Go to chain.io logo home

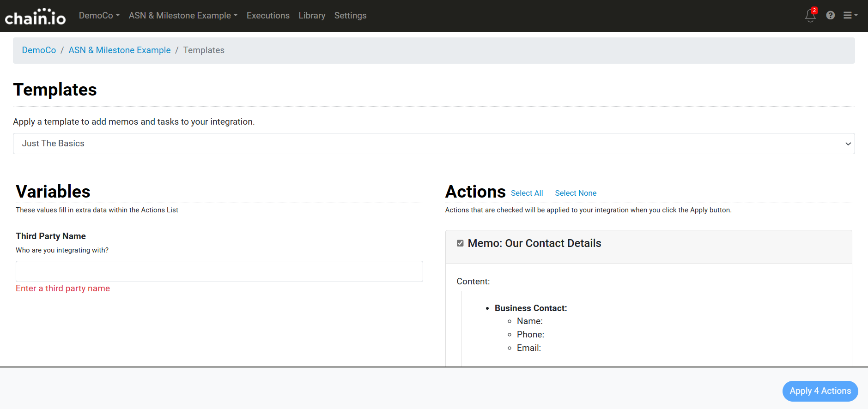pyautogui.click(x=35, y=17)
